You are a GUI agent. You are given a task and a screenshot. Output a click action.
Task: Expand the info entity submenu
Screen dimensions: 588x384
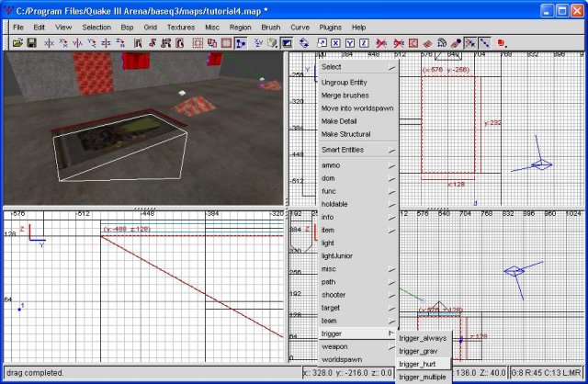tap(358, 217)
